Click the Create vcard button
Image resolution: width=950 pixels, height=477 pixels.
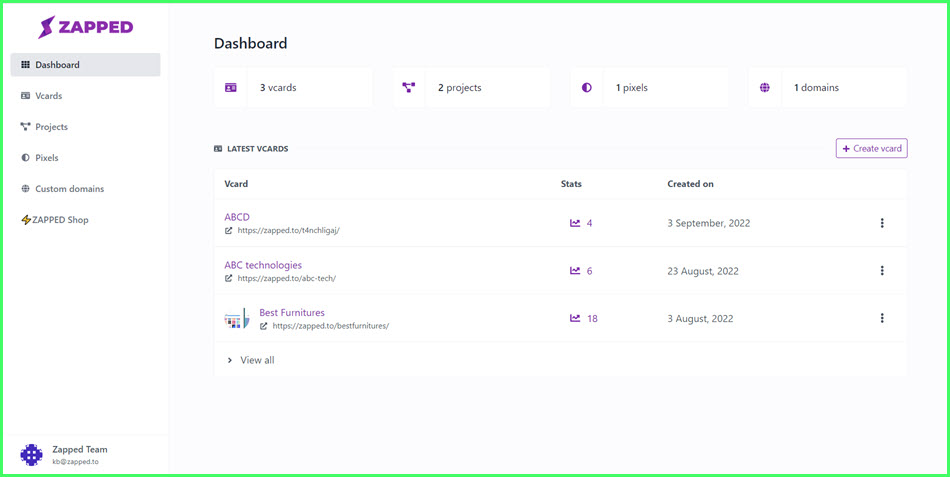pos(872,148)
